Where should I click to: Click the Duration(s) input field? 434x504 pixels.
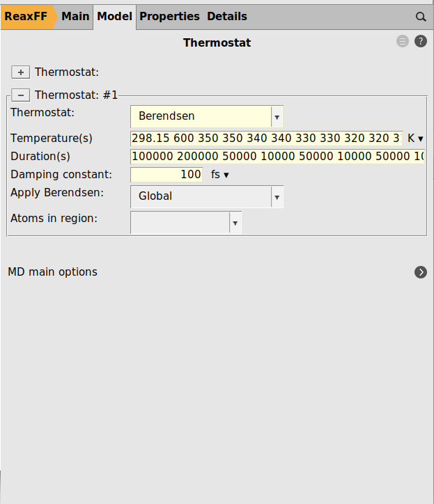tap(277, 157)
